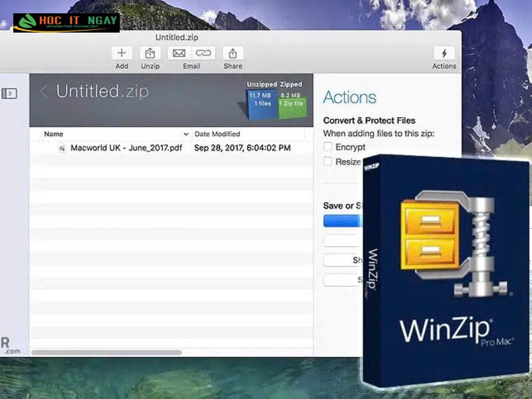Sort by the Date Modified column header

[217, 134]
